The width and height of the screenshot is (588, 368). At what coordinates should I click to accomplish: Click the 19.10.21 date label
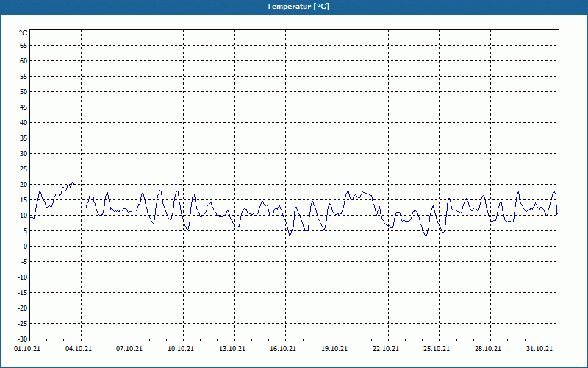[334, 349]
